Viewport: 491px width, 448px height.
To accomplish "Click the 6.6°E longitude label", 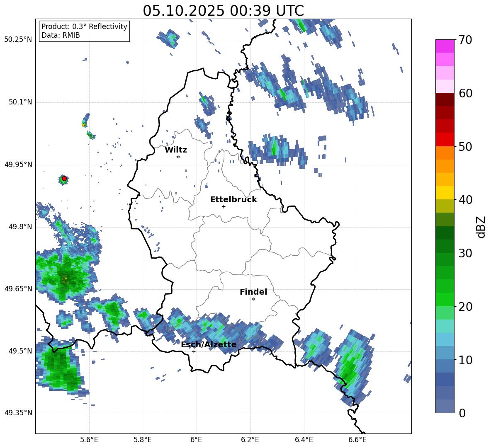I will pyautogui.click(x=357, y=440).
